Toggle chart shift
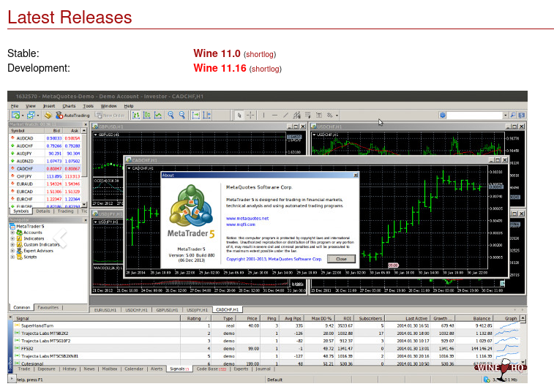Screen dimensions: 554x392 pyautogui.click(x=207, y=115)
